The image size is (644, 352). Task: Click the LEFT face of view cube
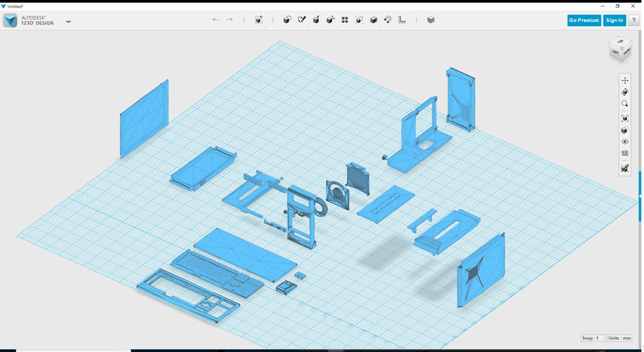(616, 53)
